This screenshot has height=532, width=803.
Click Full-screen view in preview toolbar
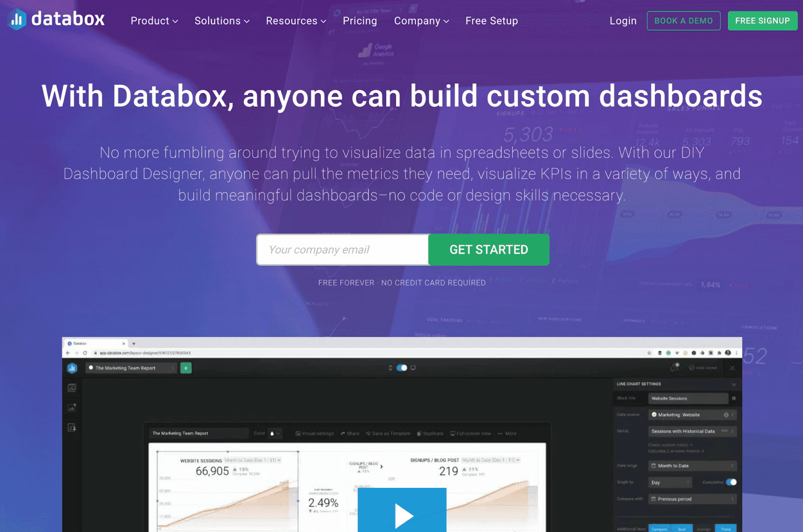tap(471, 434)
